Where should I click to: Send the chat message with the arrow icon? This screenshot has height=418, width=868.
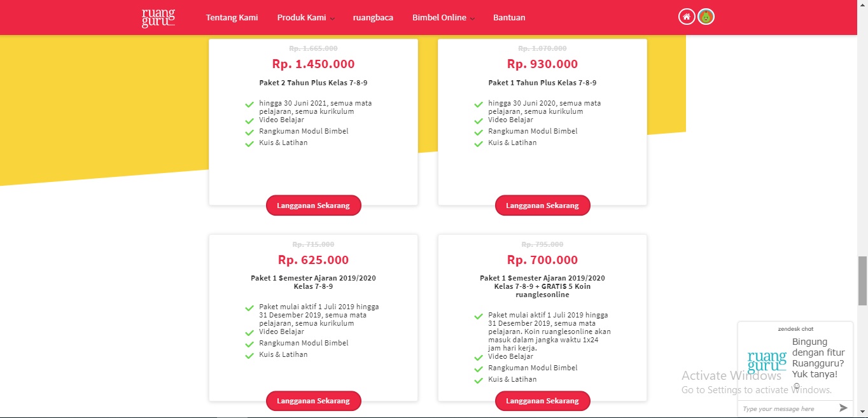[x=843, y=408]
